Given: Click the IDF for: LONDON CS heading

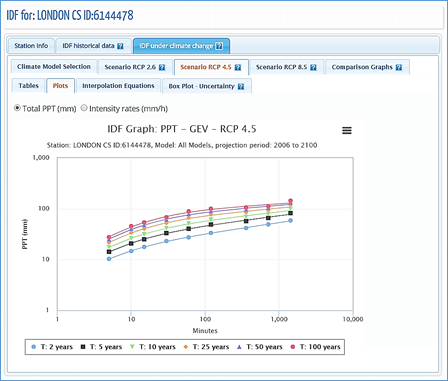Looking at the screenshot, I should click(x=70, y=15).
